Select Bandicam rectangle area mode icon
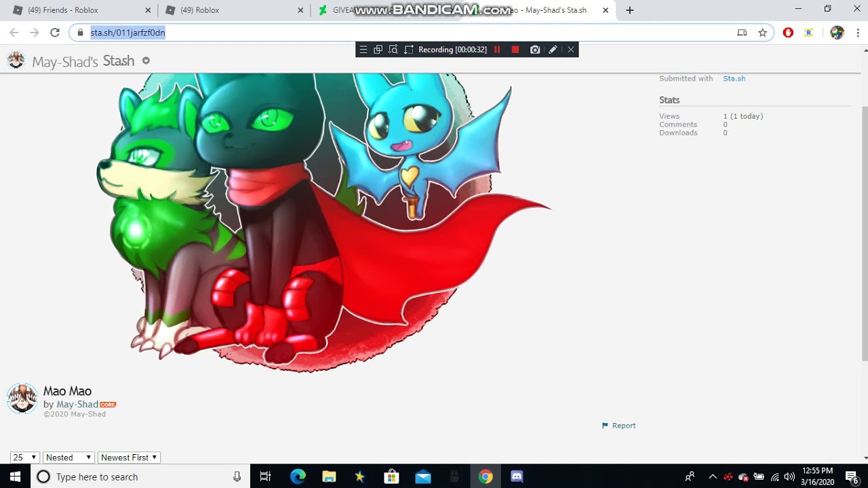This screenshot has height=488, width=868. pos(408,49)
